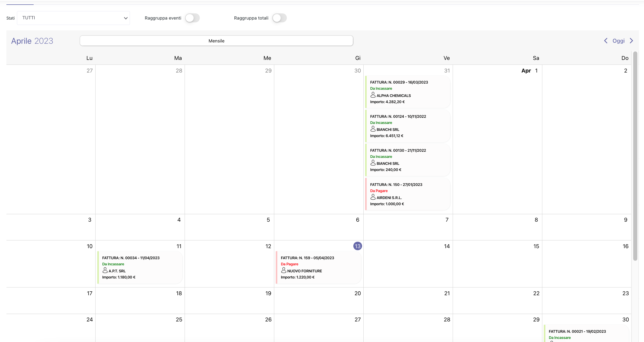Jump to today with Oggi
The height and width of the screenshot is (342, 644).
[619, 41]
